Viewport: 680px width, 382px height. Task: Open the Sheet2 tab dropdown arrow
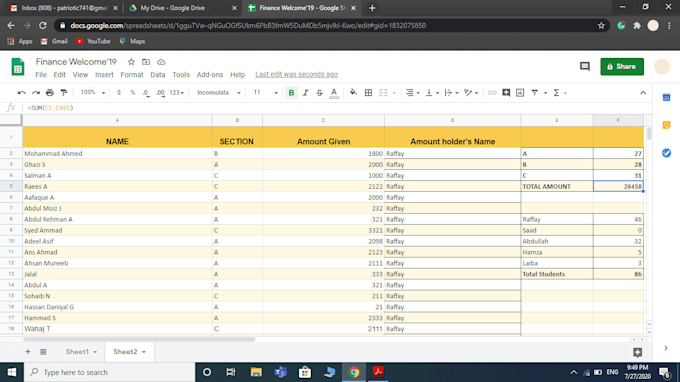[144, 352]
